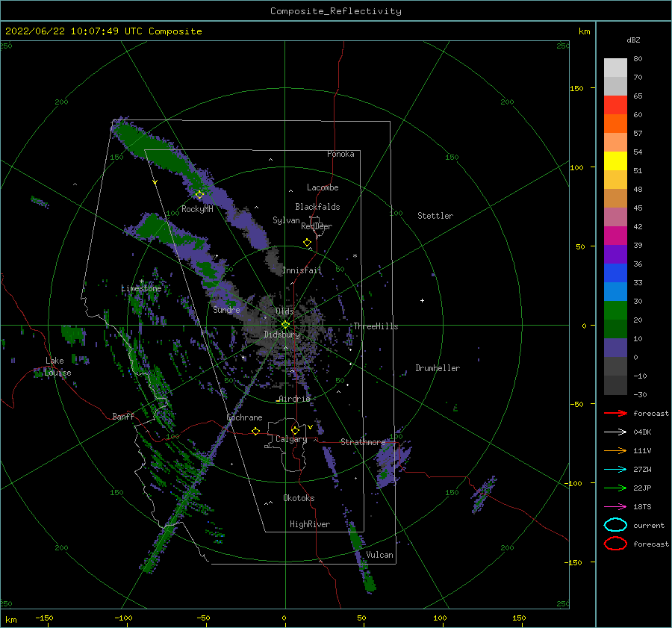
Task: Click the yellow diamond marker below Cochrane
Action: (x=256, y=431)
